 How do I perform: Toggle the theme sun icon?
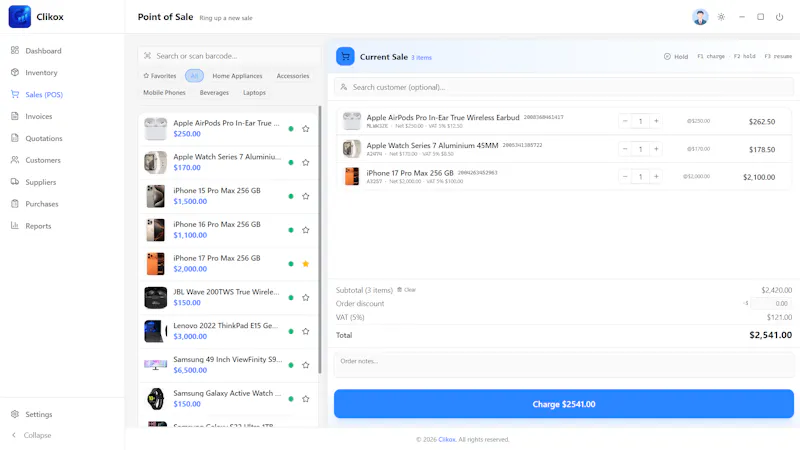coord(721,17)
